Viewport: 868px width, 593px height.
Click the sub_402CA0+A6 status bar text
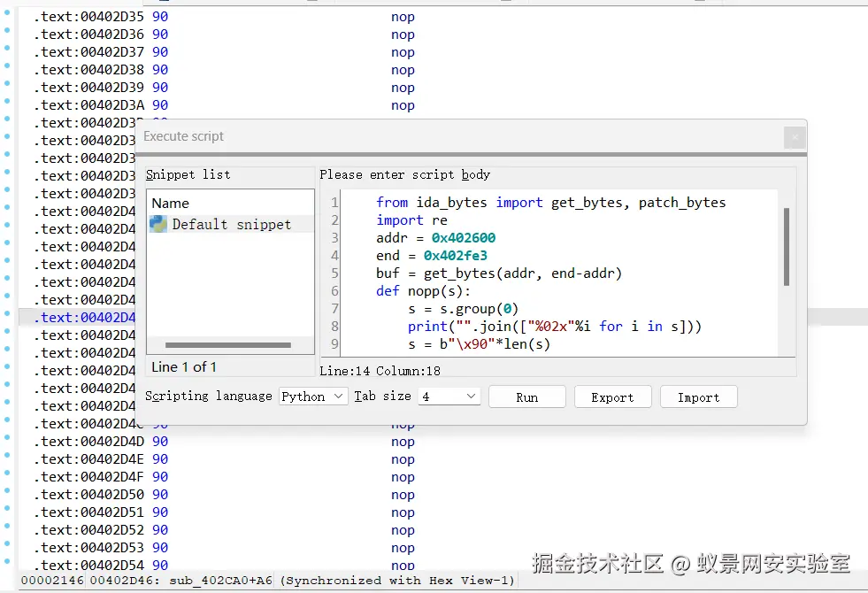(221, 581)
